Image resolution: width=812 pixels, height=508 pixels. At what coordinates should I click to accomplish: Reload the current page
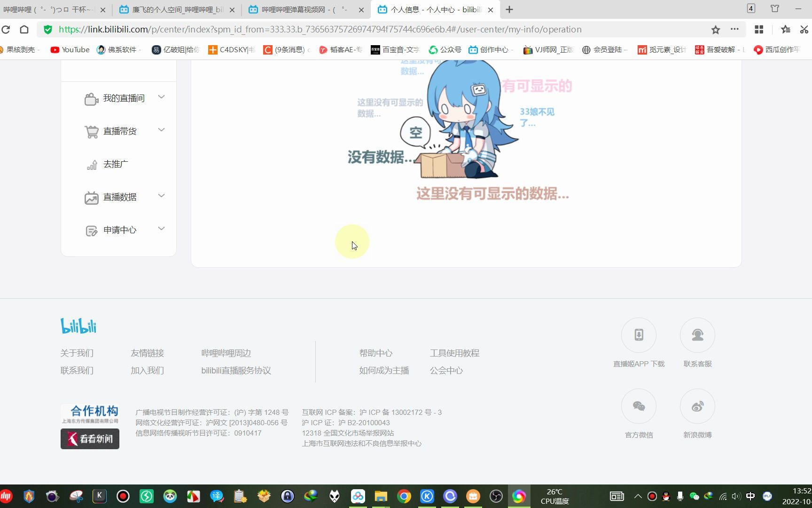click(x=6, y=29)
